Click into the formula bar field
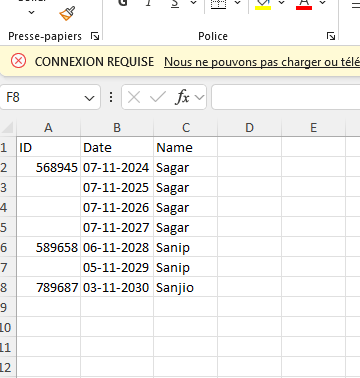360x378 pixels. click(286, 97)
